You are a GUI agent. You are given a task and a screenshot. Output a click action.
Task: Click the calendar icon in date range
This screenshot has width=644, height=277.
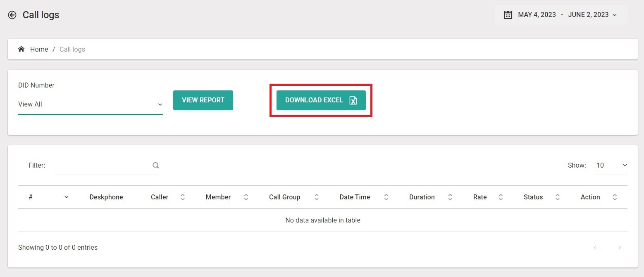pyautogui.click(x=508, y=15)
